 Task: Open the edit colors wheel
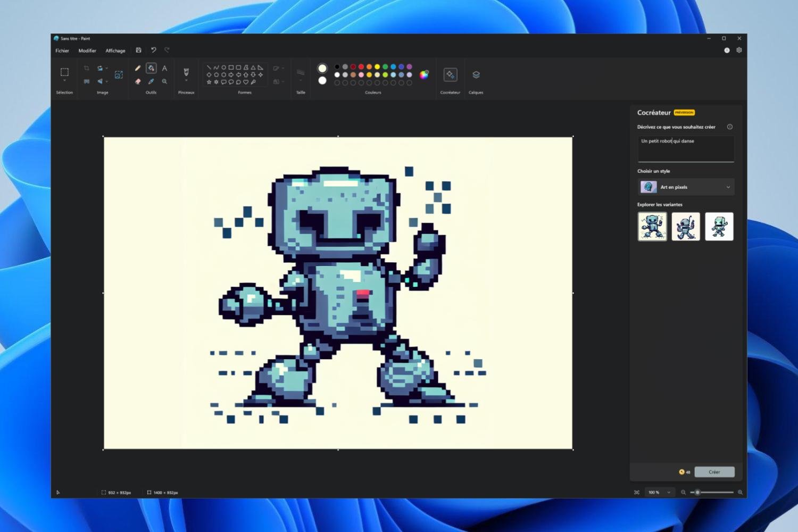pyautogui.click(x=424, y=74)
